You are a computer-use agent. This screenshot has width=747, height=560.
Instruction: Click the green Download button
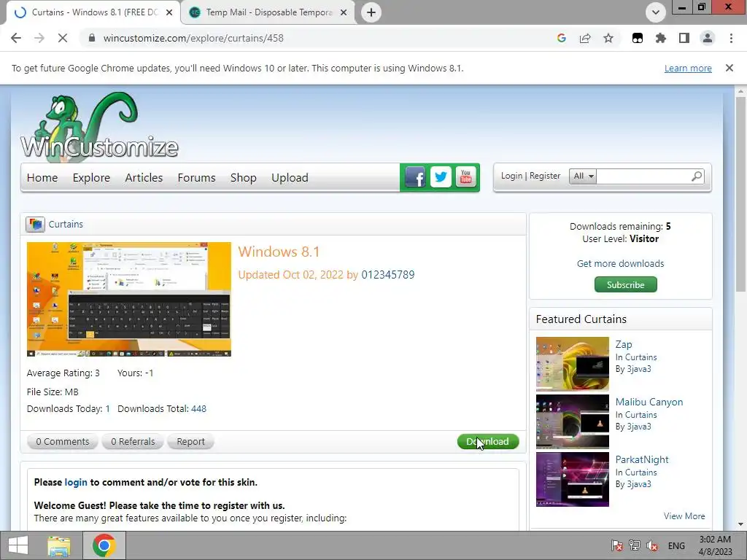click(x=488, y=441)
